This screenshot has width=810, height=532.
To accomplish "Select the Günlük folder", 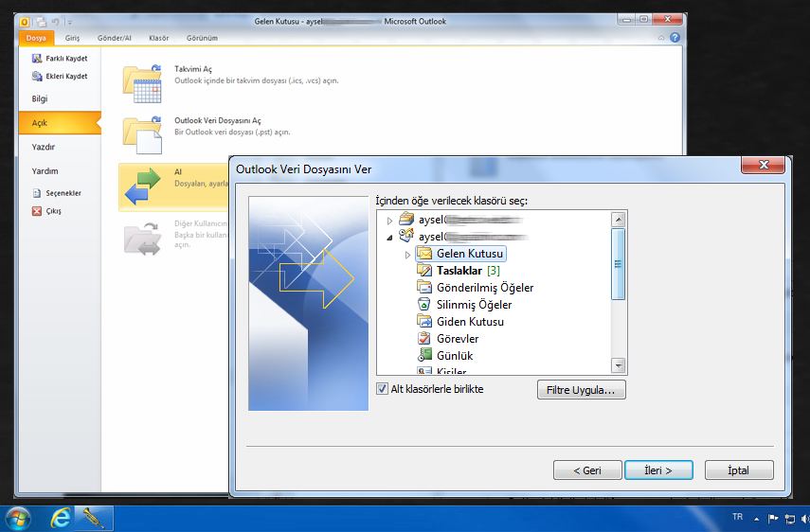I will coord(444,356).
